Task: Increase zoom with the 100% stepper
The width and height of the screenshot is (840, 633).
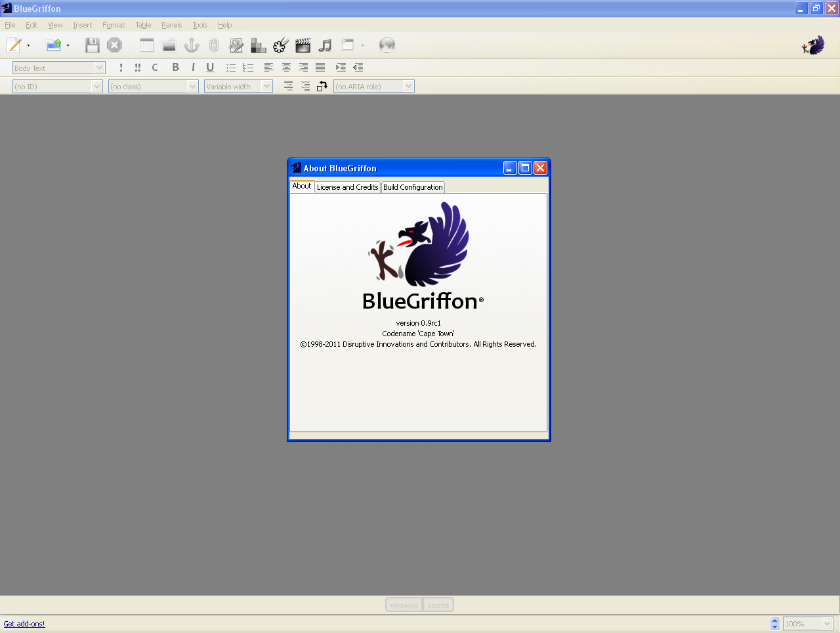Action: point(774,621)
